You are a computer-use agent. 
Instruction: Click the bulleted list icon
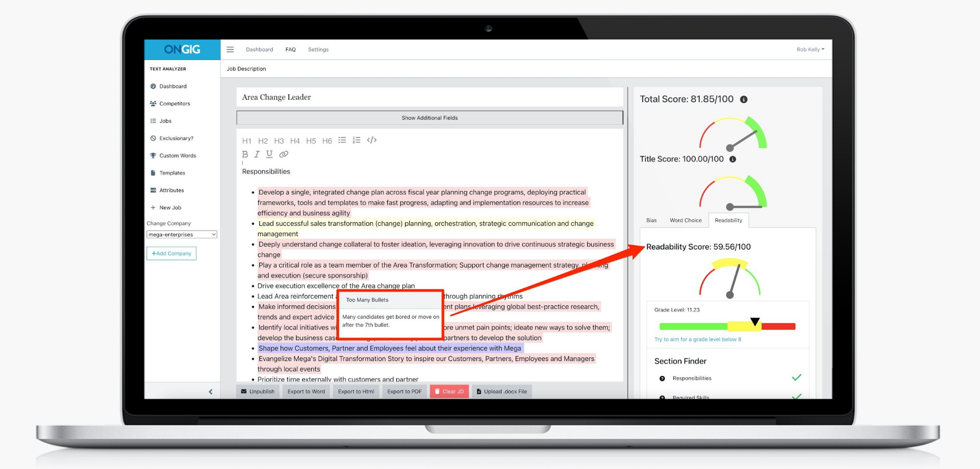(x=343, y=140)
